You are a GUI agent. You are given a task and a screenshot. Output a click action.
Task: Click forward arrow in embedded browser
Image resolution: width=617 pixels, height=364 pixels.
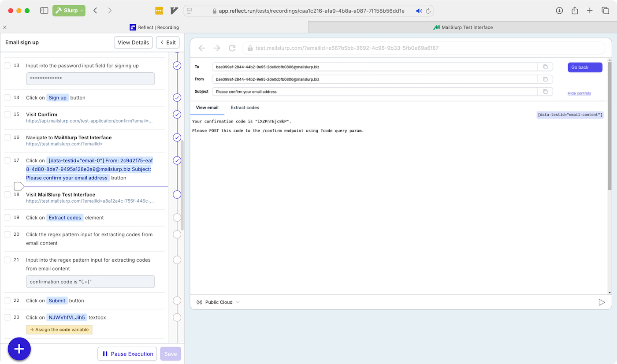[217, 48]
